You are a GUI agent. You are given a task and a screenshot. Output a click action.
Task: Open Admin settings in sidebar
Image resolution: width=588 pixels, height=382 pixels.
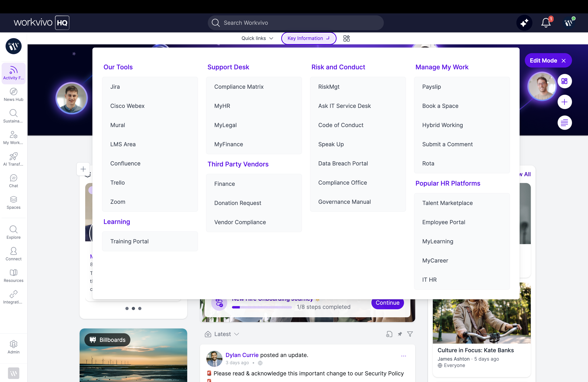[14, 347]
